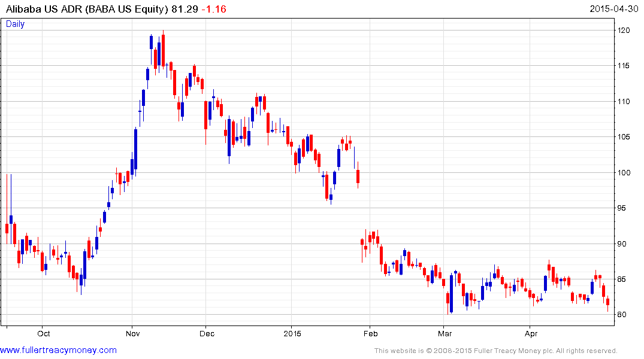This screenshot has width=644, height=359.
Task: Click the 120 price axis label
Action: point(624,31)
